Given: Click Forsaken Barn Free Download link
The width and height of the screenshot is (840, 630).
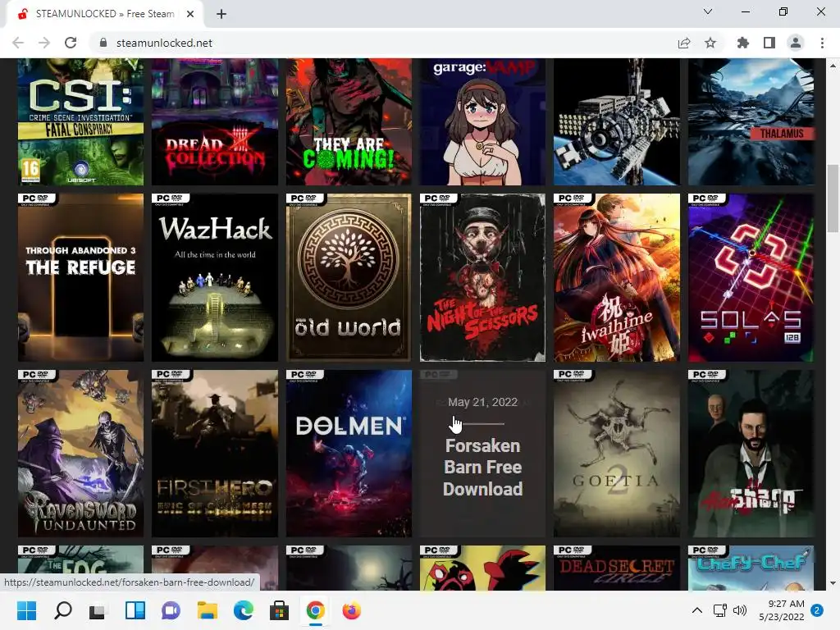Looking at the screenshot, I should (482, 467).
